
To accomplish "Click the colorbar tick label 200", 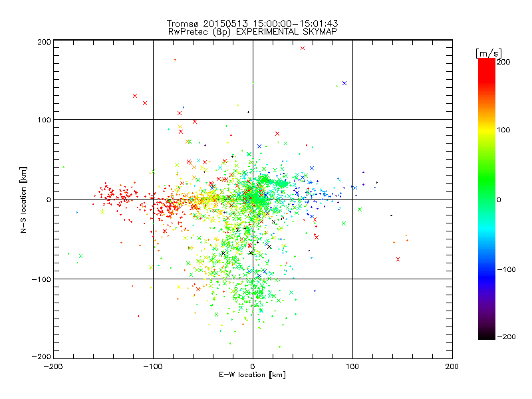I will (x=503, y=62).
